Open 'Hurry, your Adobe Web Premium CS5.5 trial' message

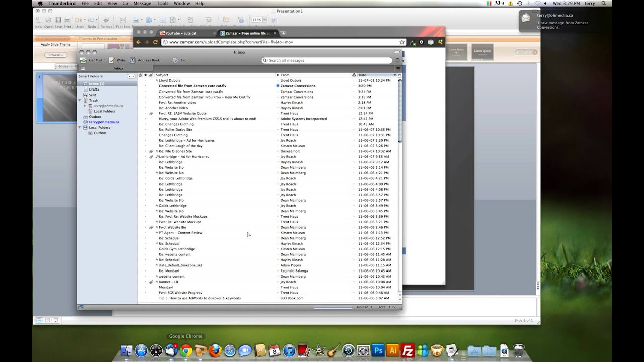[207, 119]
